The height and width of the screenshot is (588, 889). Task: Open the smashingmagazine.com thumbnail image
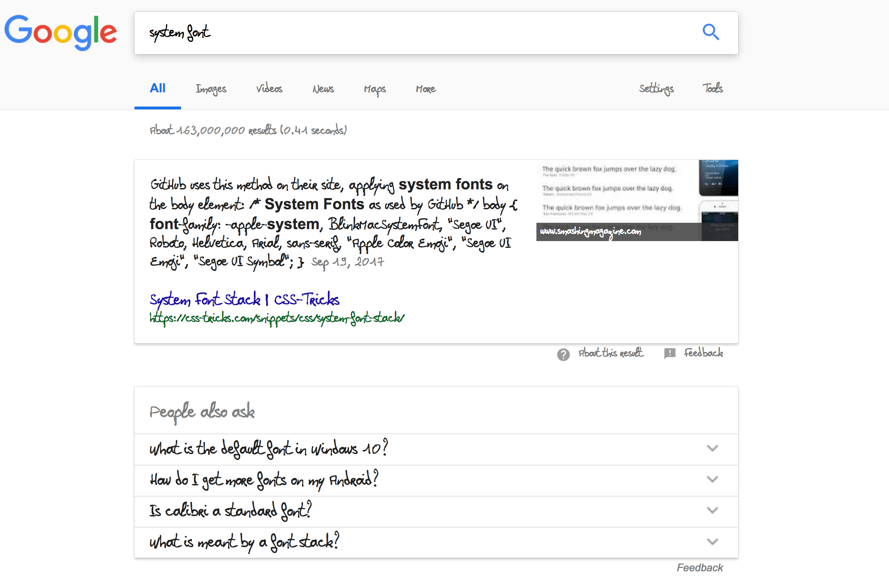637,201
